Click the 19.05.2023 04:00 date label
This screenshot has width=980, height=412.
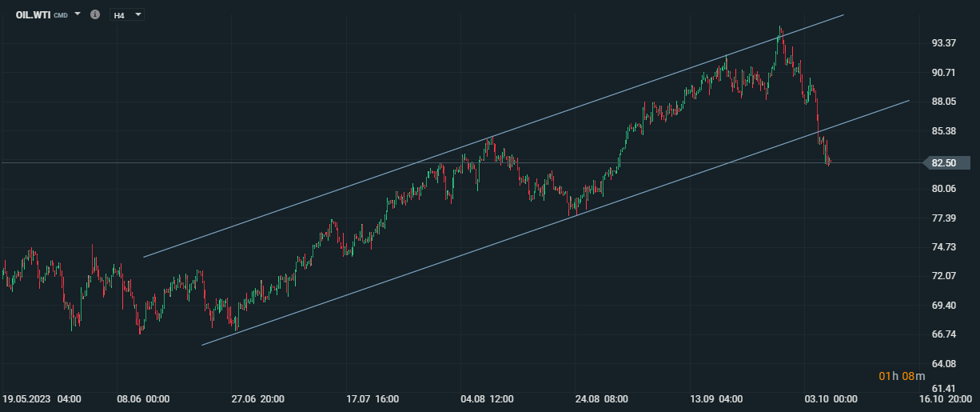click(x=42, y=398)
